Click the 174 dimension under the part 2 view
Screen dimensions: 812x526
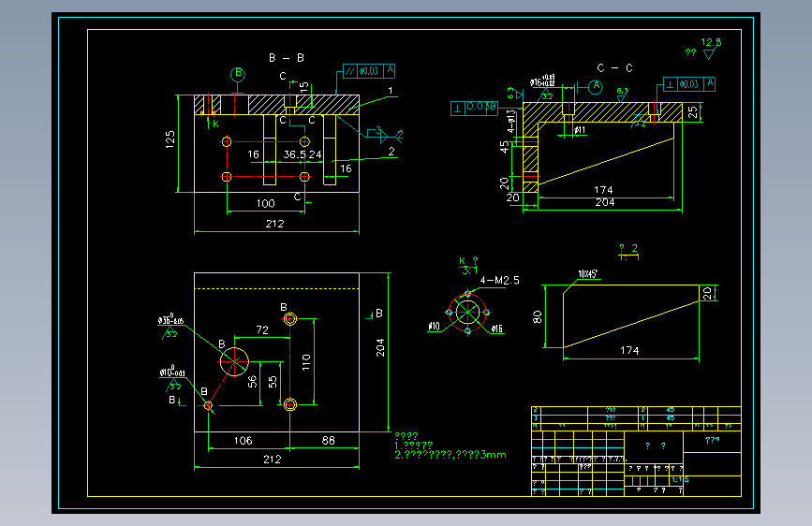click(x=629, y=350)
